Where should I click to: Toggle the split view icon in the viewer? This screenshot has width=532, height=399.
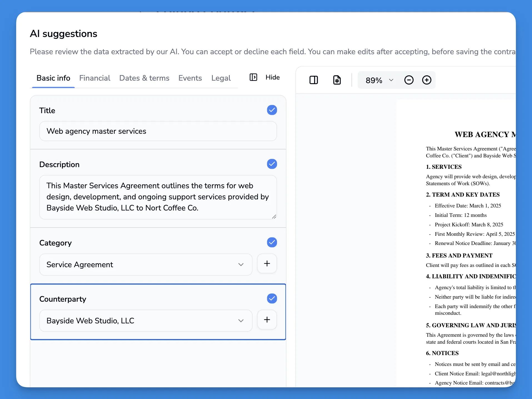314,80
